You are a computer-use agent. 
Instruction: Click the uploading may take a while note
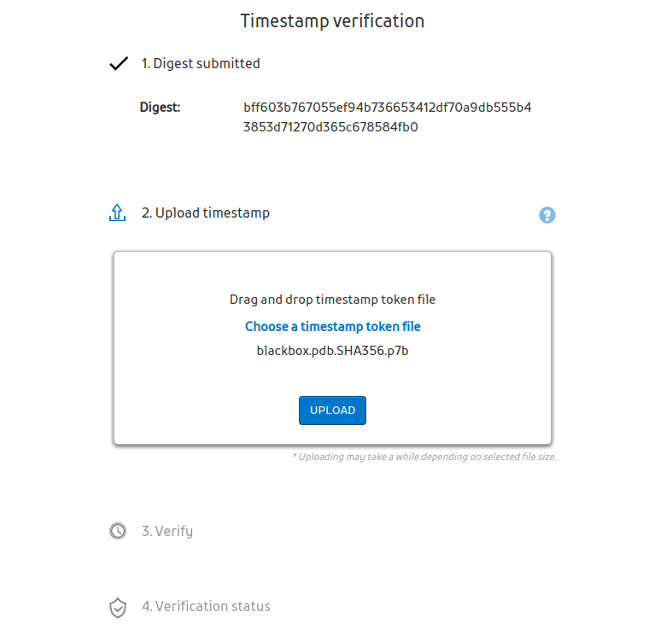424,457
